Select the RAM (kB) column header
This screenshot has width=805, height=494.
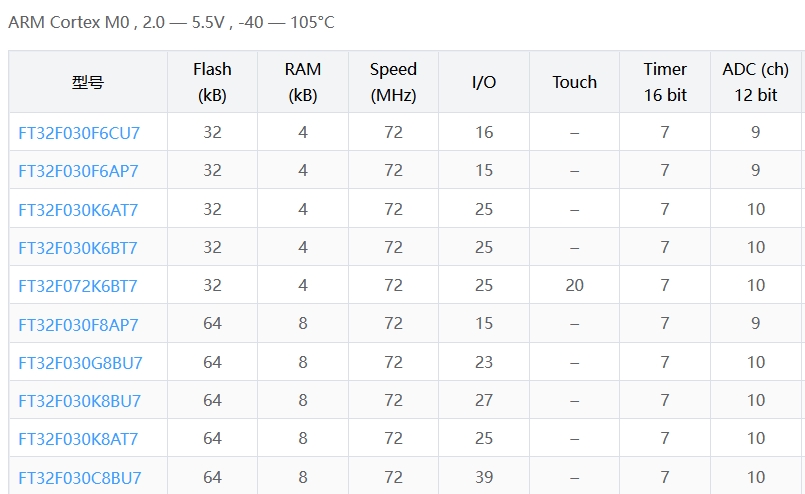pyautogui.click(x=303, y=82)
